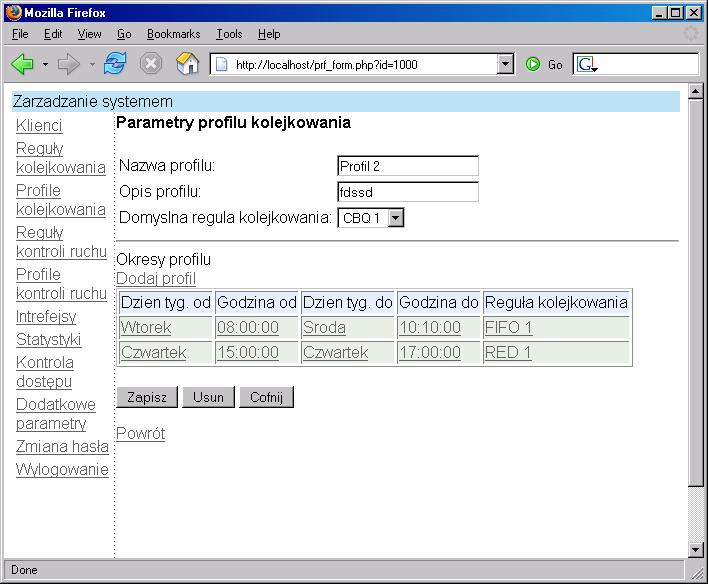
Task: Click the Dzien tyg. od column header
Action: click(166, 302)
